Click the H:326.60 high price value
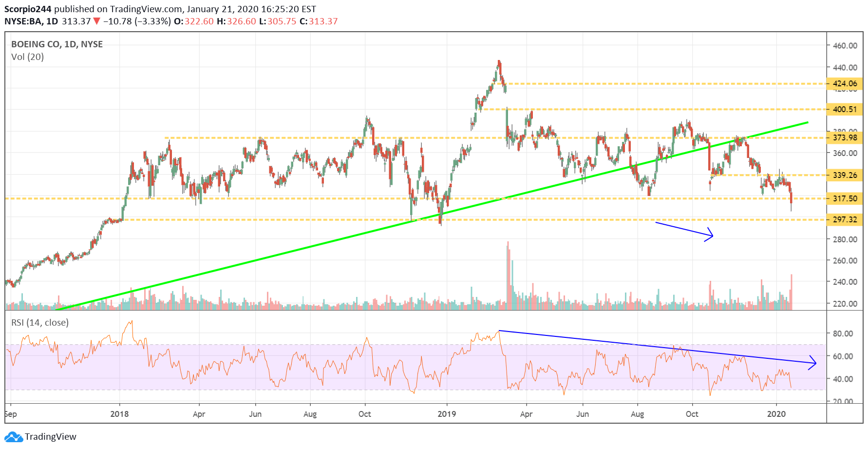This screenshot has width=868, height=450. [236, 21]
